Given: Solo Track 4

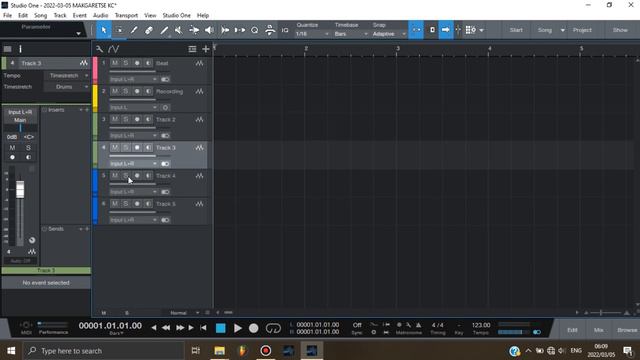Looking at the screenshot, I should [x=126, y=176].
